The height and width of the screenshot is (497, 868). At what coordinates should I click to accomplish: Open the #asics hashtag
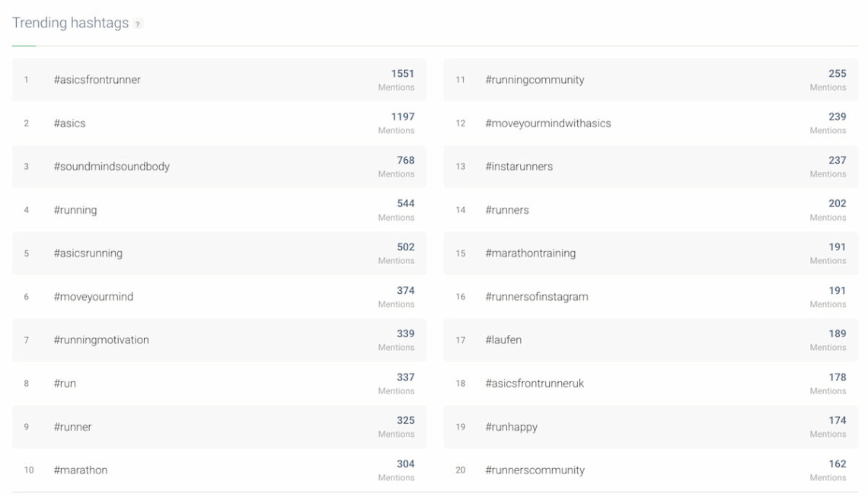69,123
